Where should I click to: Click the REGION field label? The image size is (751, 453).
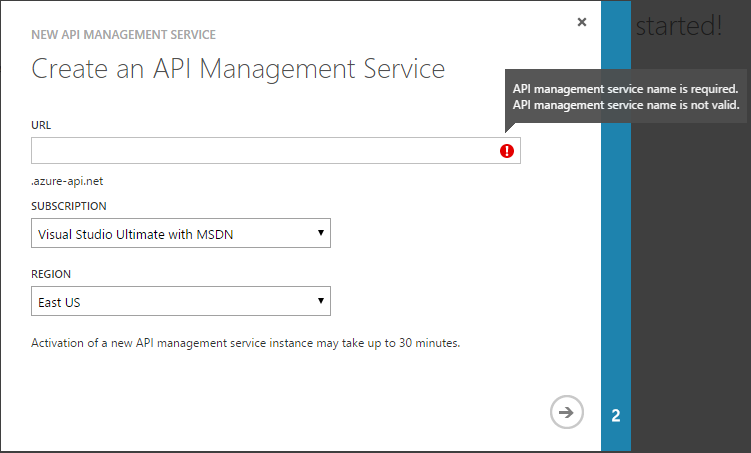pyautogui.click(x=51, y=273)
